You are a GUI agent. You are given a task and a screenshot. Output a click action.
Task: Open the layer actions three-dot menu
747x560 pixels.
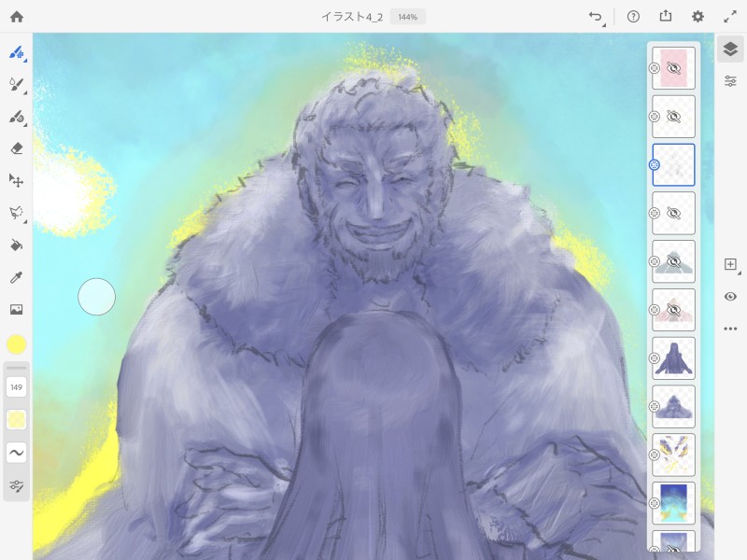coord(730,329)
